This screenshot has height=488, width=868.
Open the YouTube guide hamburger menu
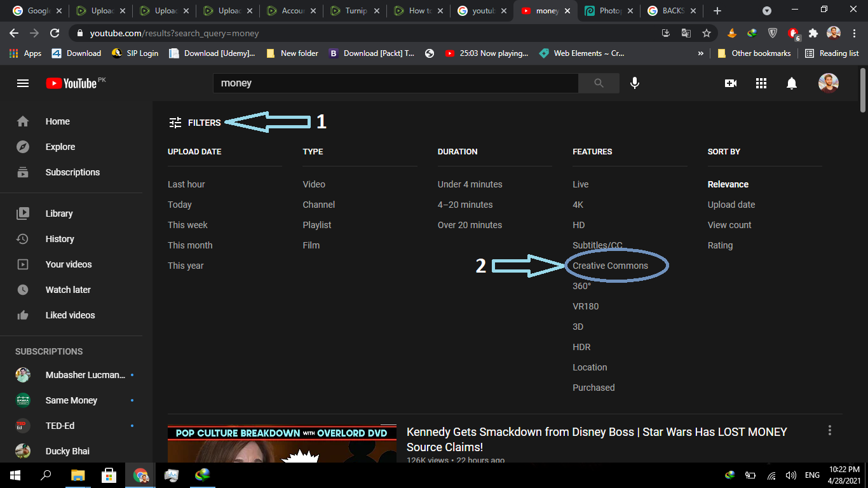tap(23, 83)
